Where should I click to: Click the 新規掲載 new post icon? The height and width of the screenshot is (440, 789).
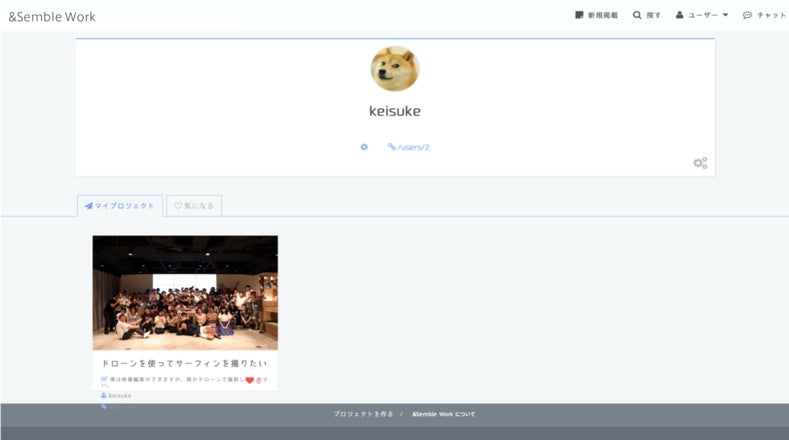(579, 16)
